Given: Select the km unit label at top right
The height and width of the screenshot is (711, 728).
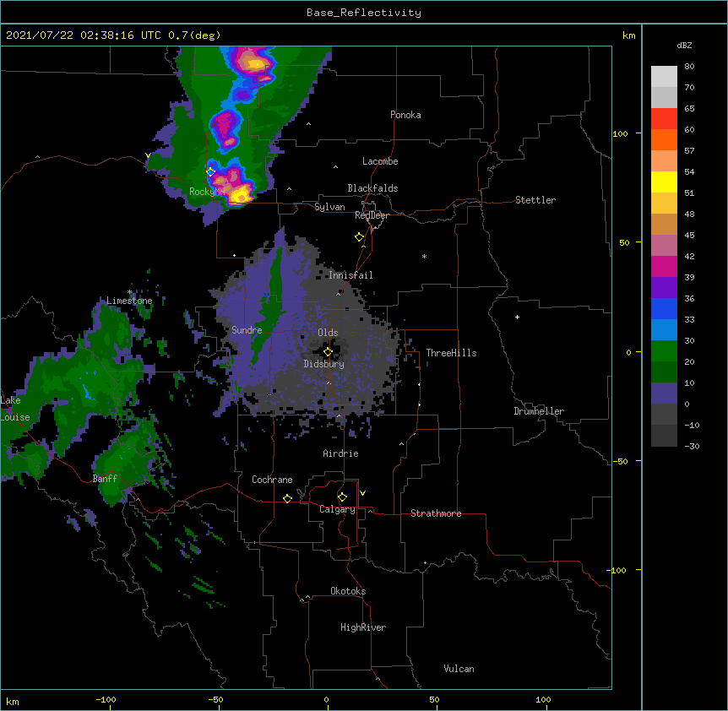Looking at the screenshot, I should pyautogui.click(x=628, y=35).
